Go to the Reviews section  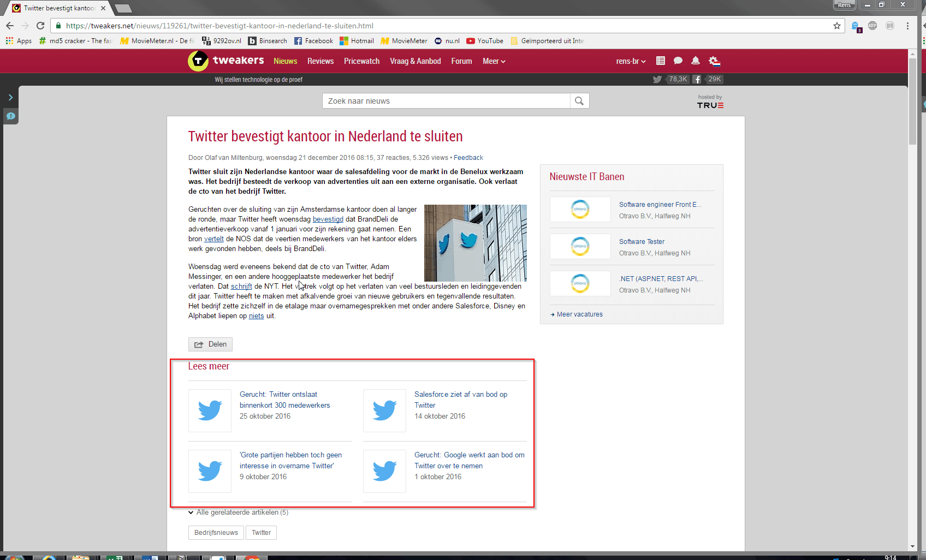320,61
